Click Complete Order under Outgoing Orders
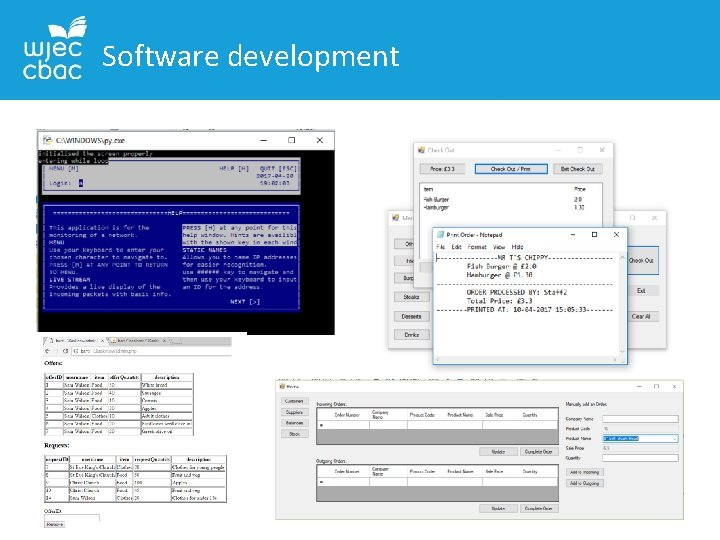This screenshot has height=540, width=720. coord(539,508)
